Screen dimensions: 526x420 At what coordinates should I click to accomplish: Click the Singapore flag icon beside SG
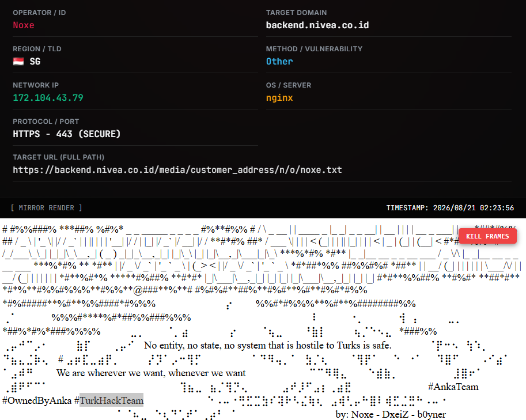pyautogui.click(x=18, y=62)
